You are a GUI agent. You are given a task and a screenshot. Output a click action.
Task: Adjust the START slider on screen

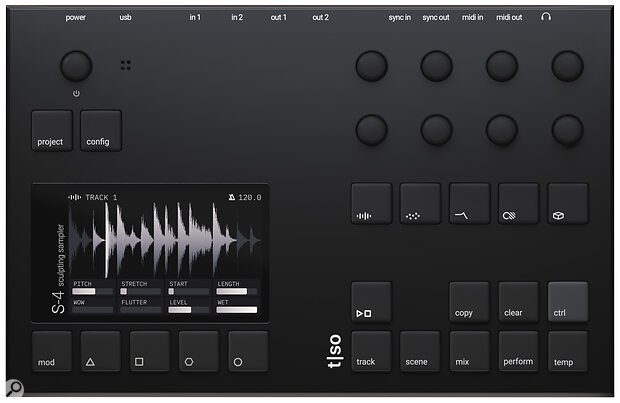point(189,291)
